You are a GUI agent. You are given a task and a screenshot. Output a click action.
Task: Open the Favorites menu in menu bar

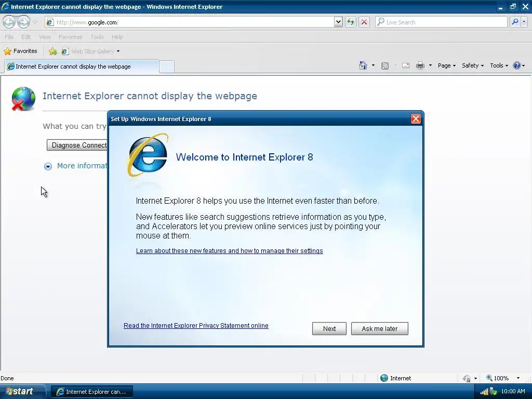(70, 37)
